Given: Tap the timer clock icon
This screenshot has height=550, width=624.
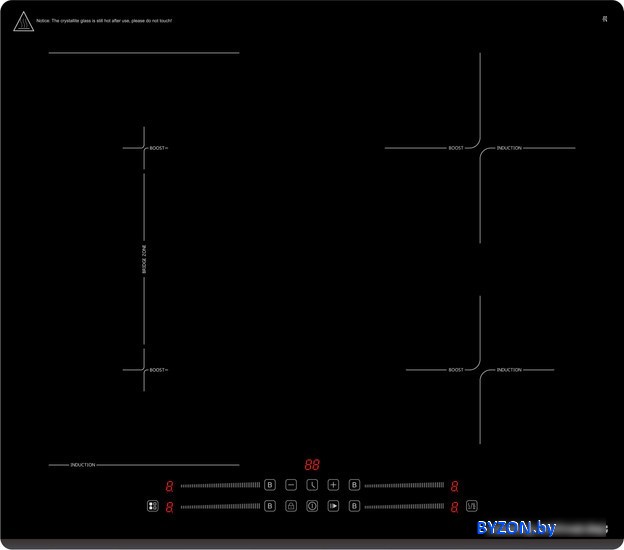Looking at the screenshot, I should pos(312,485).
